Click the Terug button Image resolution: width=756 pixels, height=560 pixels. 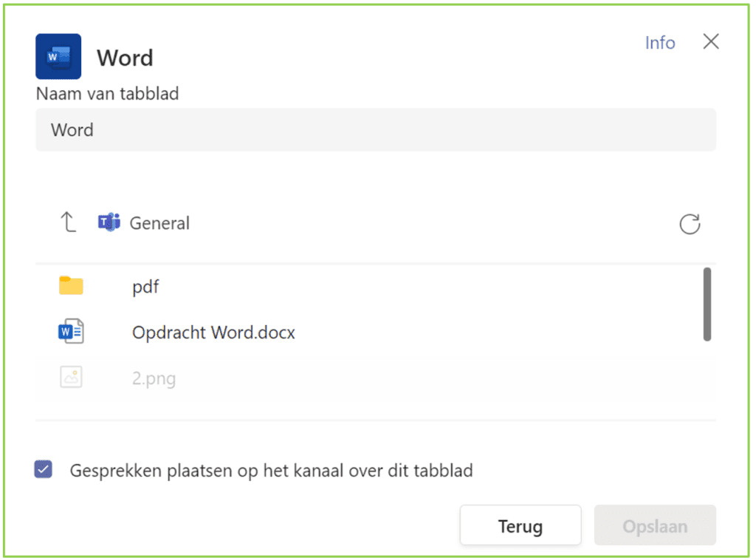click(520, 525)
